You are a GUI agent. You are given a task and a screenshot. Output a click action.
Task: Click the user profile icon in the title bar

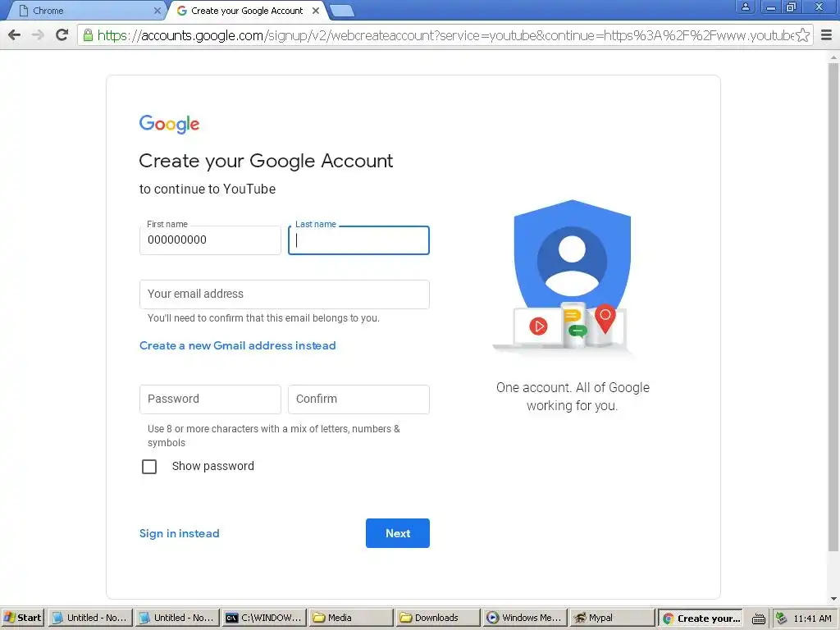(x=745, y=7)
